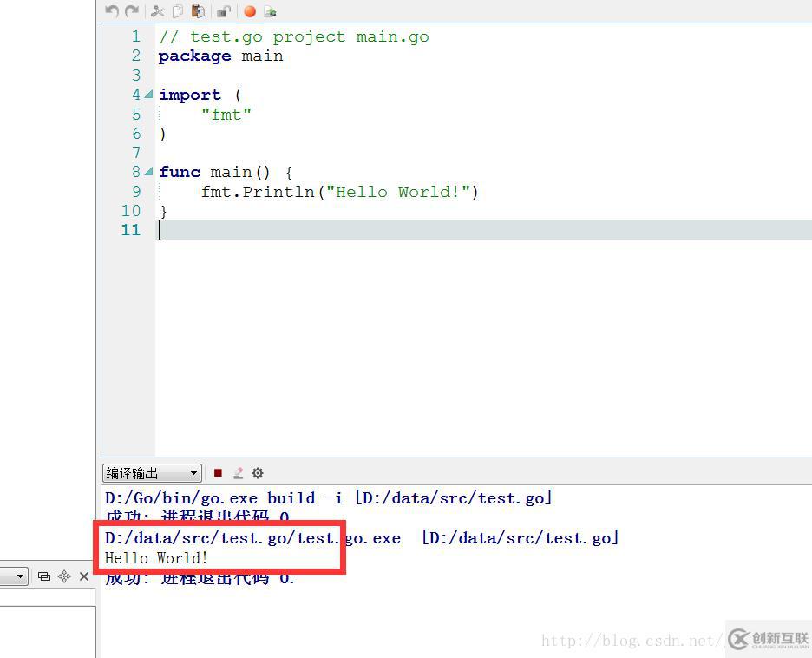Click line number 1 in the gutter
812x658 pixels.
pyautogui.click(x=135, y=36)
